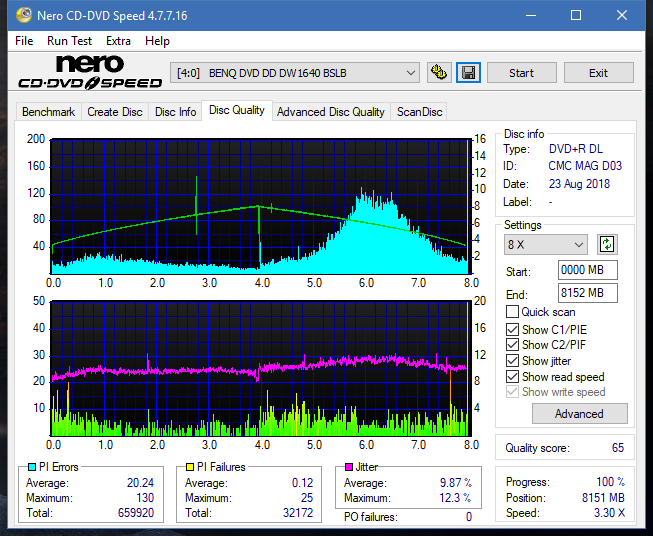The height and width of the screenshot is (536, 653).
Task: Click the cyan PI Errors legend swatch
Action: pyautogui.click(x=32, y=467)
